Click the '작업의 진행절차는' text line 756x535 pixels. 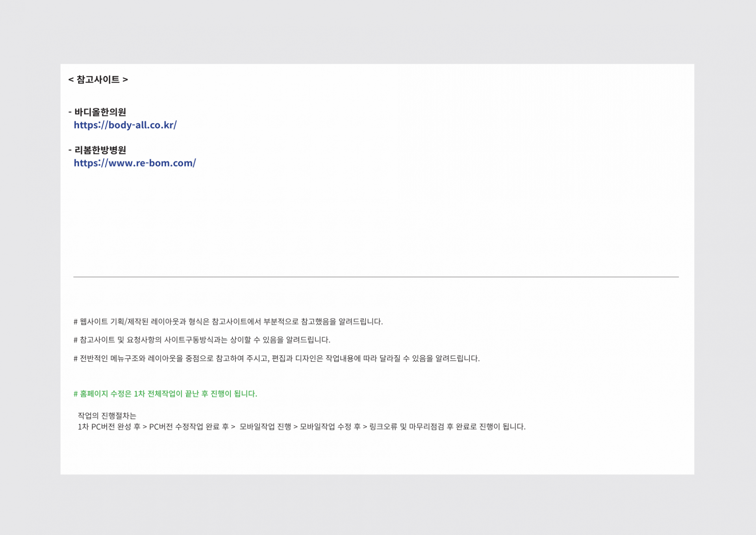tap(107, 416)
